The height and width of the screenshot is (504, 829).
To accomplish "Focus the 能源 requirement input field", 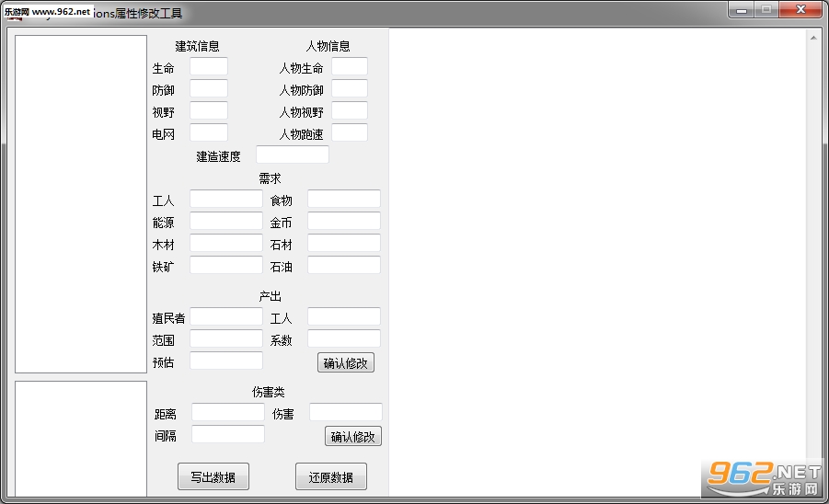I will pyautogui.click(x=226, y=222).
